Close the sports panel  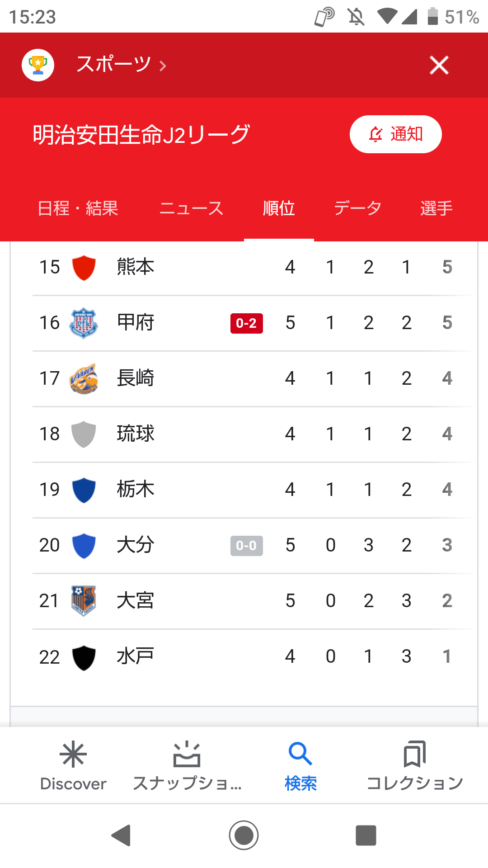(439, 65)
